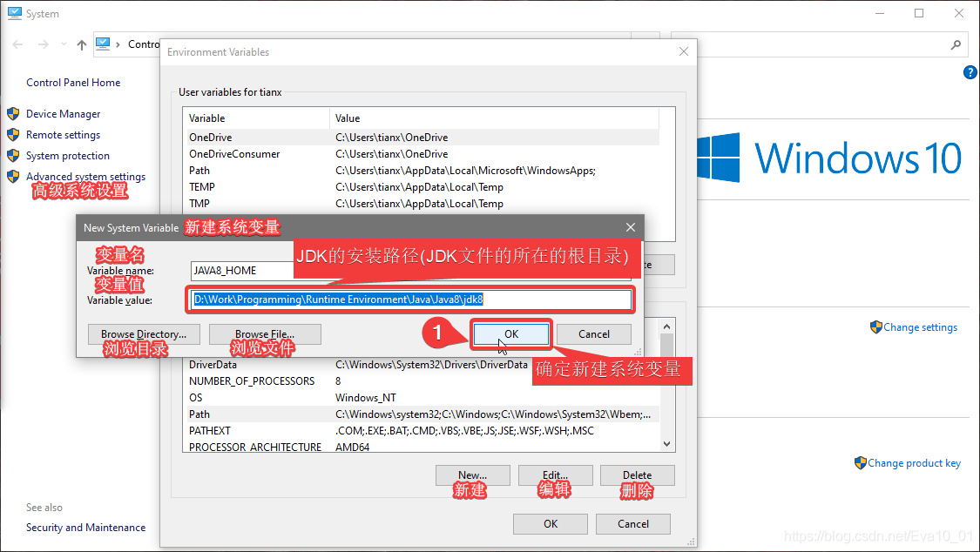Select OS system variable row
This screenshot has height=552, width=980.
[x=422, y=397]
